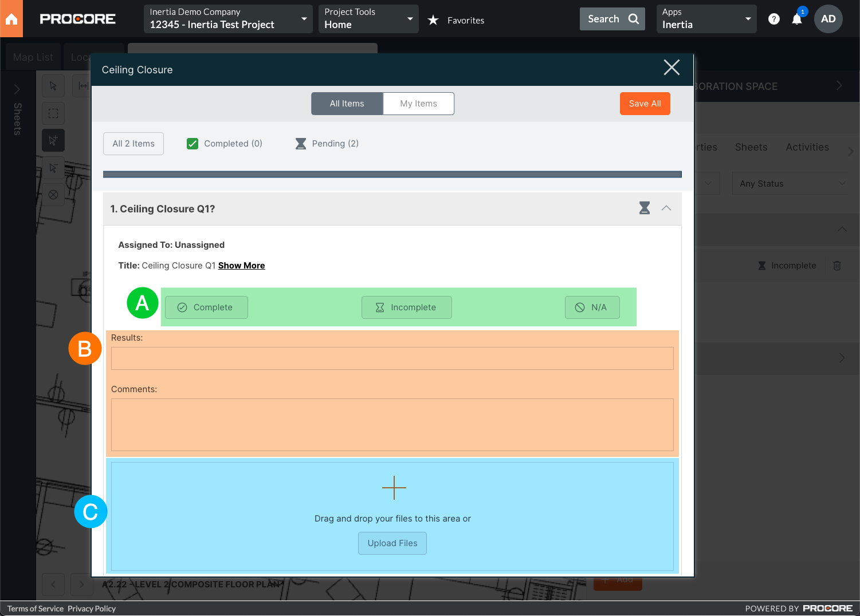Select the remove-from-selection cursor tool
Screen dimensions: 860x616
[53, 167]
